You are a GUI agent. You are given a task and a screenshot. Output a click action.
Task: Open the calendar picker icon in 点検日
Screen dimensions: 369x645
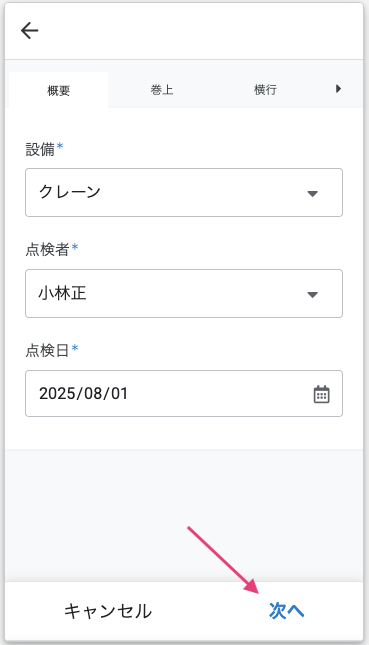click(322, 394)
